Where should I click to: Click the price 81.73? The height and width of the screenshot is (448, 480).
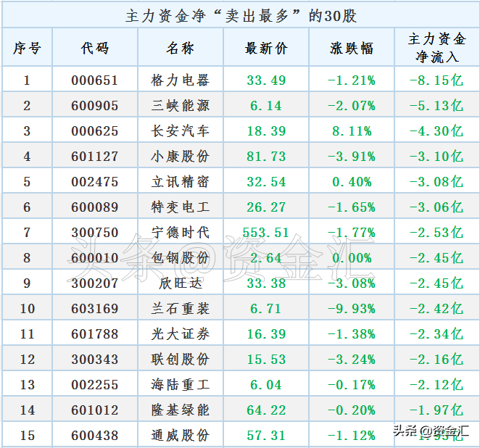(x=266, y=157)
